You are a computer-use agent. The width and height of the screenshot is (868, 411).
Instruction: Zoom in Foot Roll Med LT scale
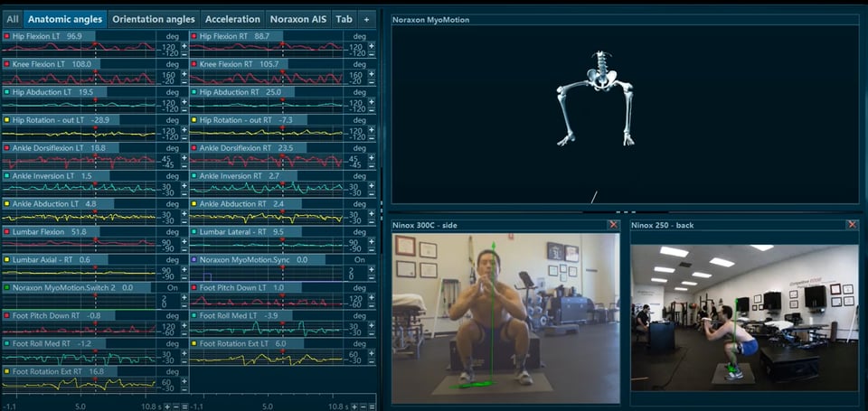[372, 325]
